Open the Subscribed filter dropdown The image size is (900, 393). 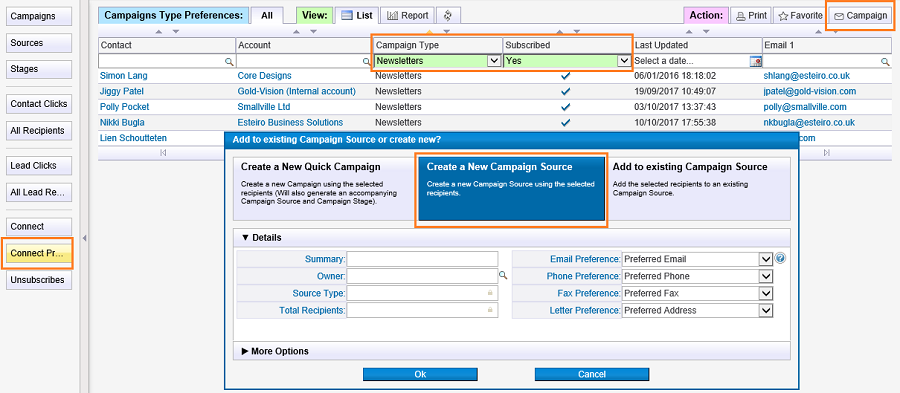pyautogui.click(x=623, y=60)
